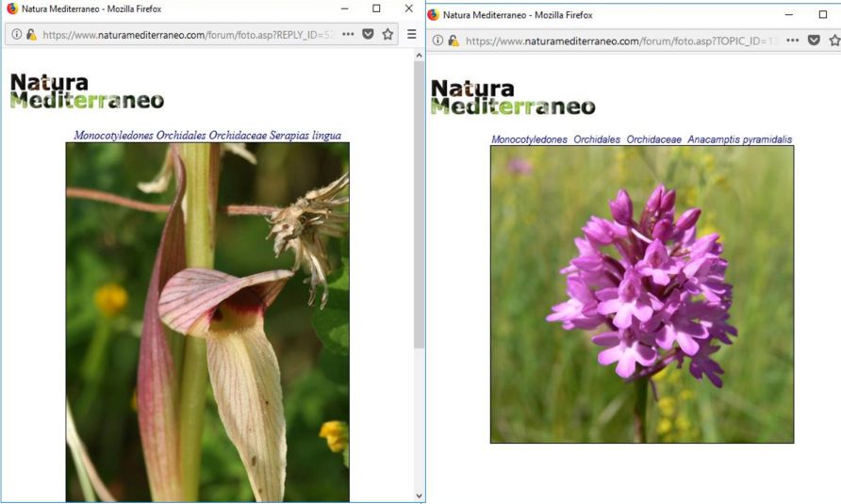Bookmark the Anacamptis pyramidalis page with star
This screenshot has height=504, width=841.
pos(834,41)
